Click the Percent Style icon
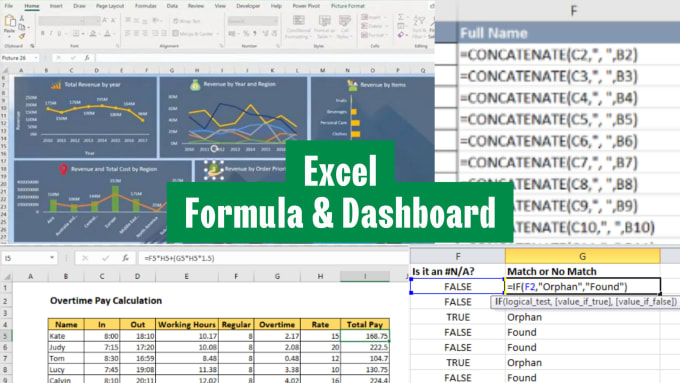 click(x=245, y=33)
